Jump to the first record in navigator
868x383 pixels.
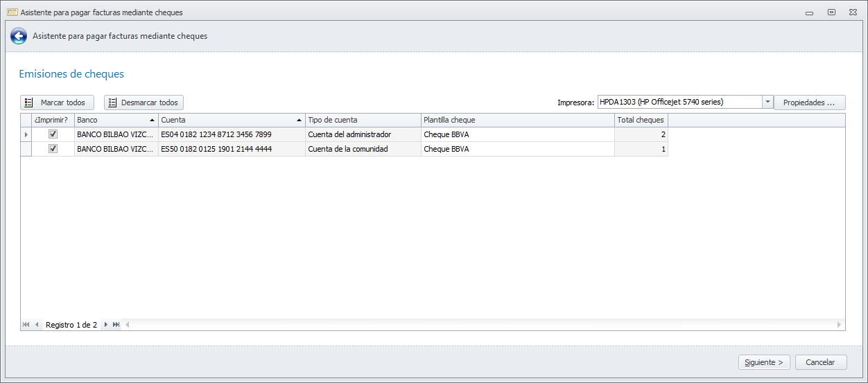(x=26, y=324)
